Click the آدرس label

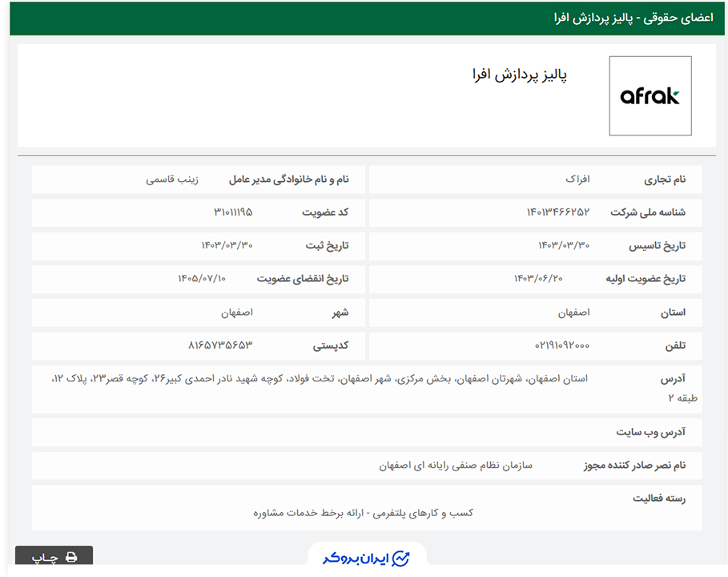673,379
